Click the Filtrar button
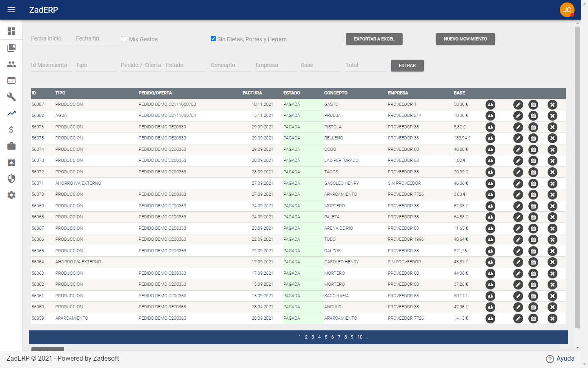 click(x=407, y=65)
